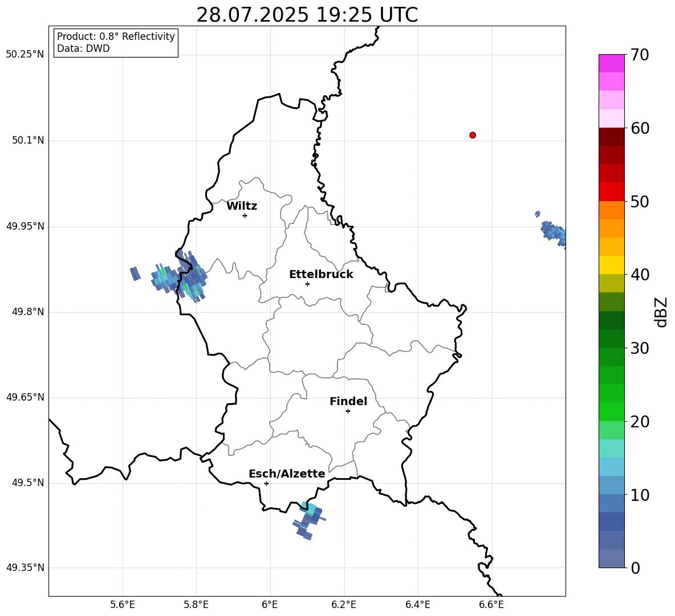
Task: Click the 6°E longitude label
Action: click(270, 605)
